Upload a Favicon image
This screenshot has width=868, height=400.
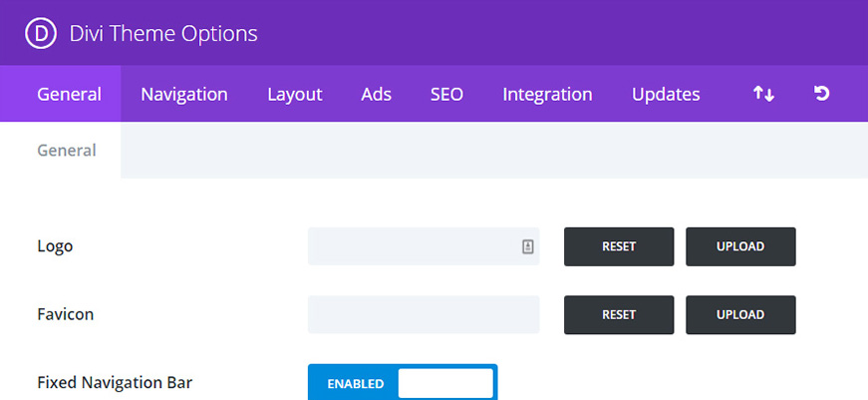pyautogui.click(x=740, y=314)
